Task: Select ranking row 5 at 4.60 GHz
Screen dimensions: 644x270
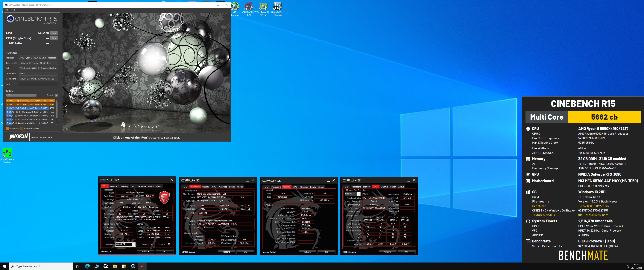Action: (x=31, y=116)
